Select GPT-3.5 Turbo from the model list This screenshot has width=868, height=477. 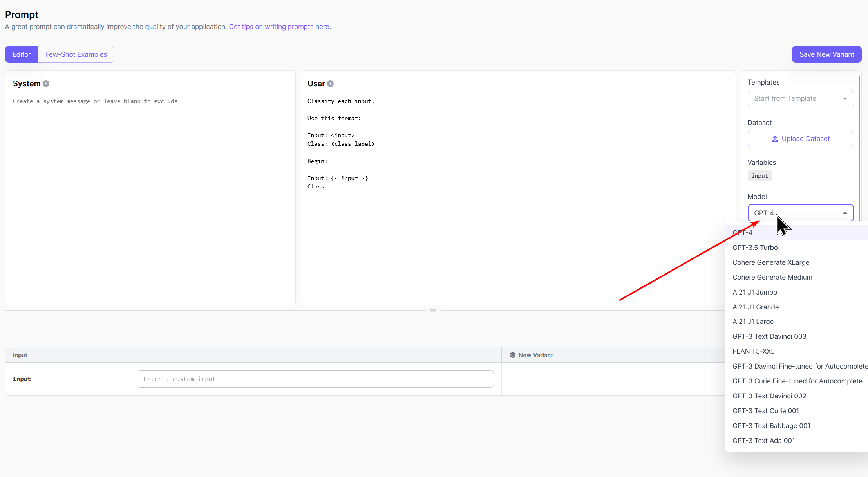pos(755,247)
